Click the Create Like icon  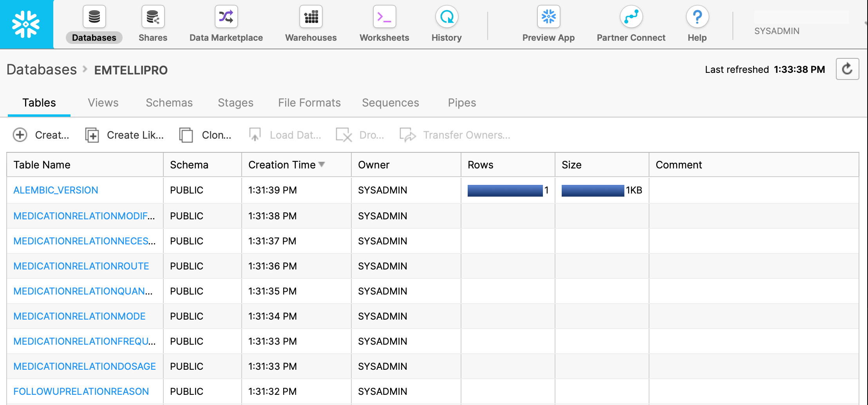click(92, 135)
